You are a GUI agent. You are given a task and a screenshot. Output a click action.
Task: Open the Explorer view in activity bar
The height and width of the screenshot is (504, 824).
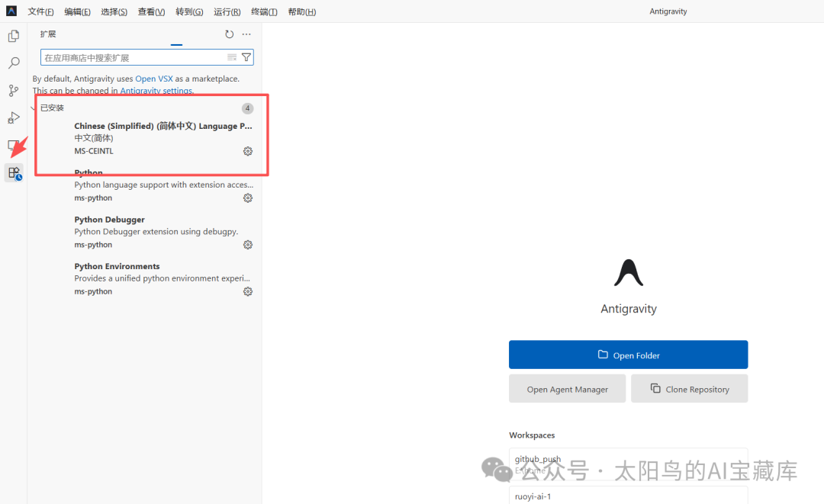(14, 36)
